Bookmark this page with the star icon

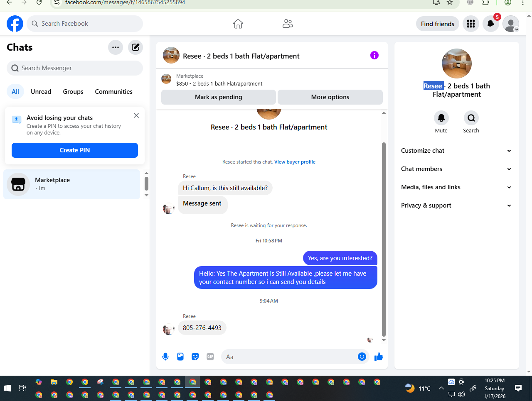pos(450,2)
